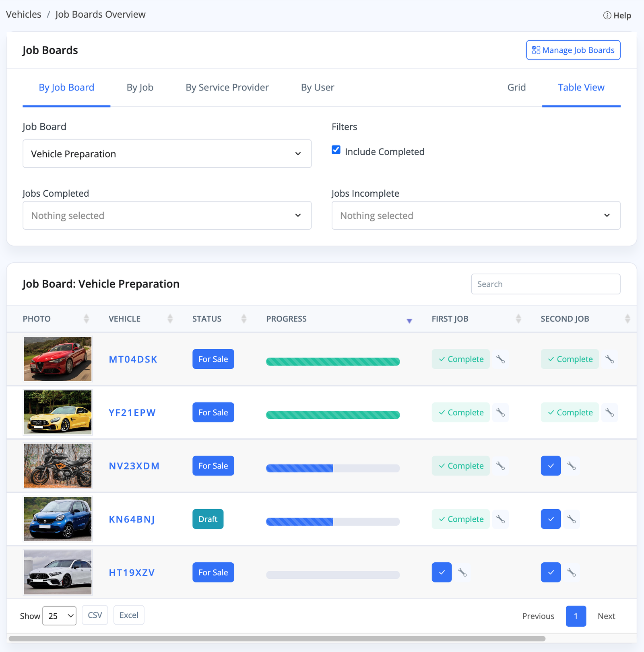Click the Help info icon
Viewport: 644px width, 652px height.
point(607,16)
